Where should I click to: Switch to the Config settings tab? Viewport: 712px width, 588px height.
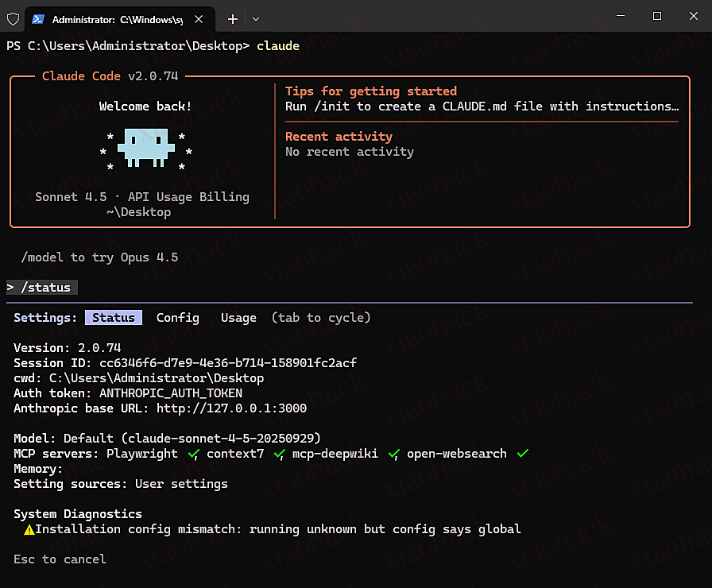pyautogui.click(x=177, y=318)
